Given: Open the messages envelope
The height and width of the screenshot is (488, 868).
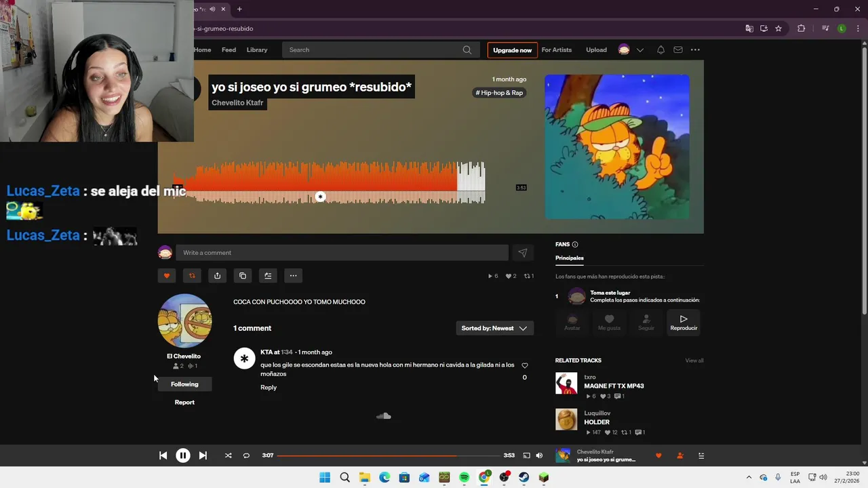Looking at the screenshot, I should (678, 49).
